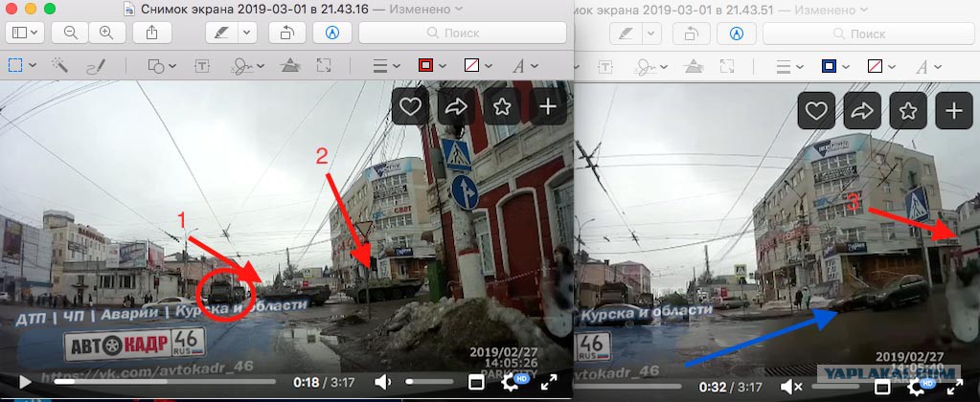
Task: Like the left video with heart icon
Action: (410, 107)
